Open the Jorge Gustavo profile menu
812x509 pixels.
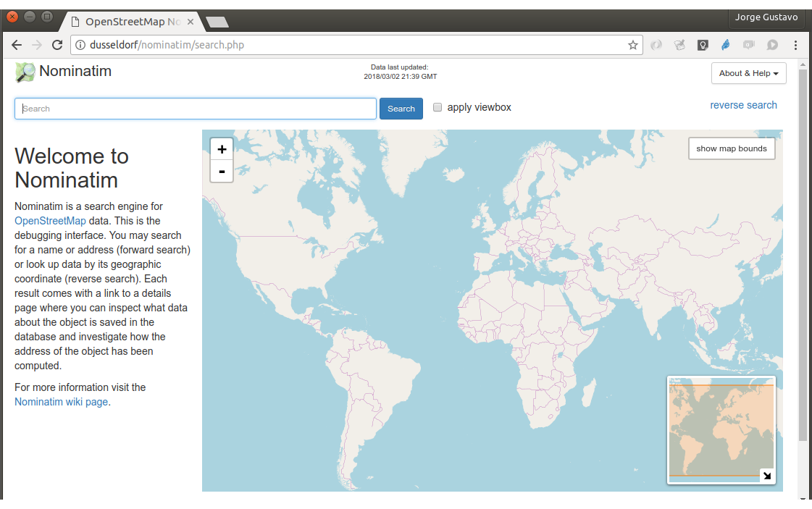click(766, 17)
